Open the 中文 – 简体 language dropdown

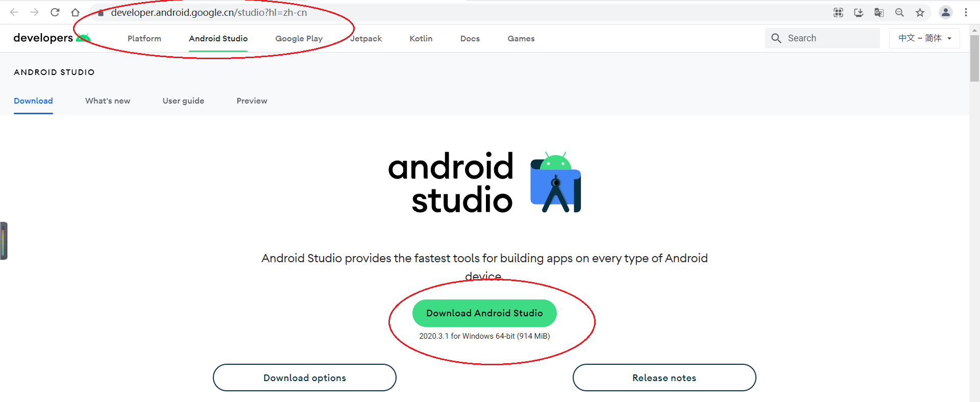[x=924, y=38]
